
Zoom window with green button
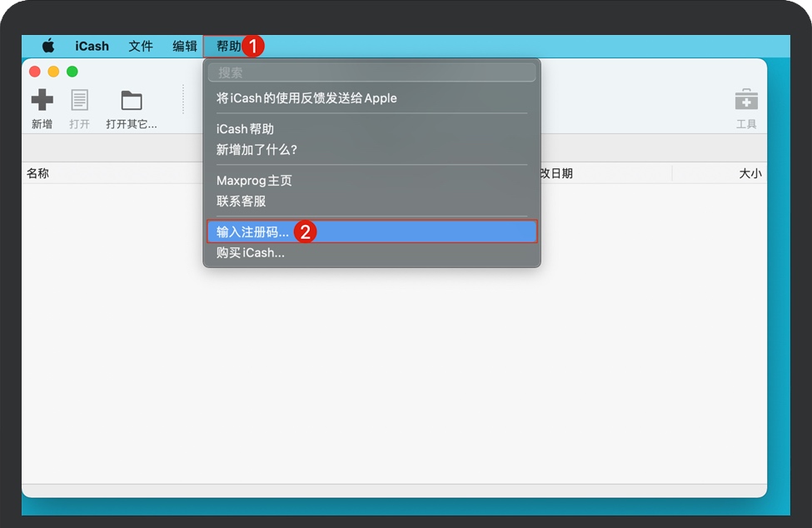coord(72,72)
